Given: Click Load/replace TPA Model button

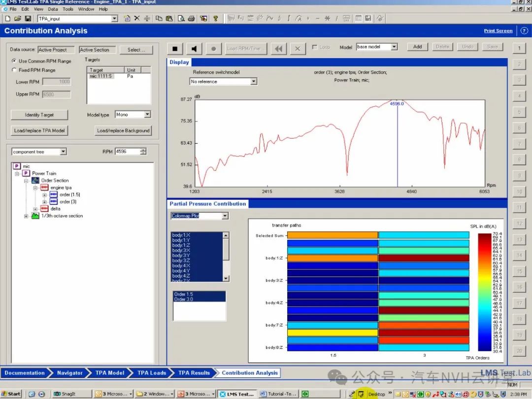Looking at the screenshot, I should [x=39, y=130].
